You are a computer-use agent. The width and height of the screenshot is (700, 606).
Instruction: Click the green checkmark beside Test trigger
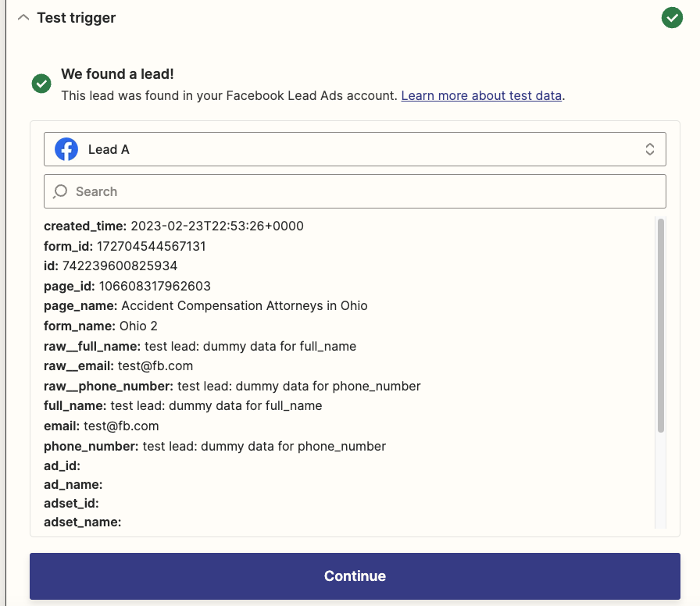(672, 18)
